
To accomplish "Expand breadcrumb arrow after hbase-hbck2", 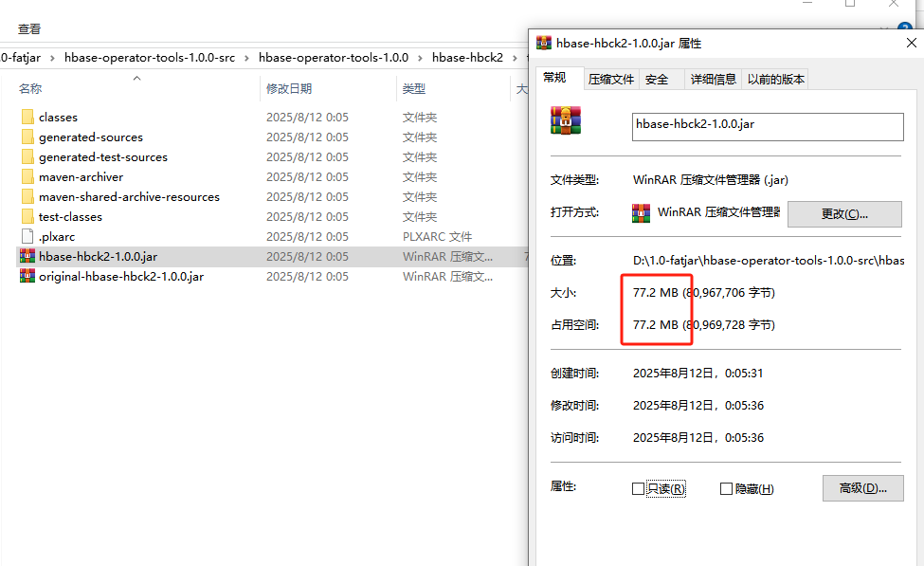I will pos(515,58).
